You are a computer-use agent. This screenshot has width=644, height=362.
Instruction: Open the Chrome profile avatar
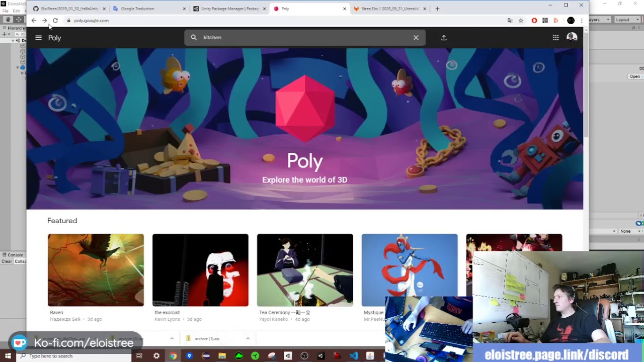[571, 21]
